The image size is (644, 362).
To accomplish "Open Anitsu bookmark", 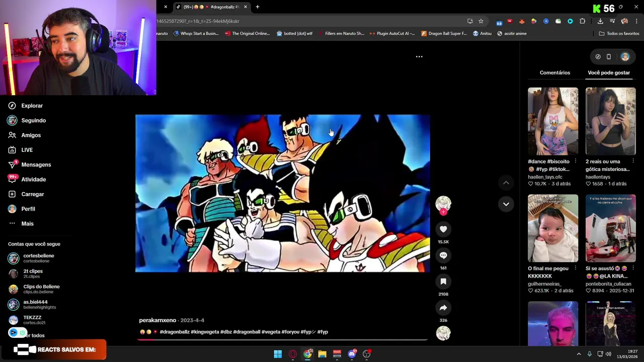I will click(x=482, y=34).
